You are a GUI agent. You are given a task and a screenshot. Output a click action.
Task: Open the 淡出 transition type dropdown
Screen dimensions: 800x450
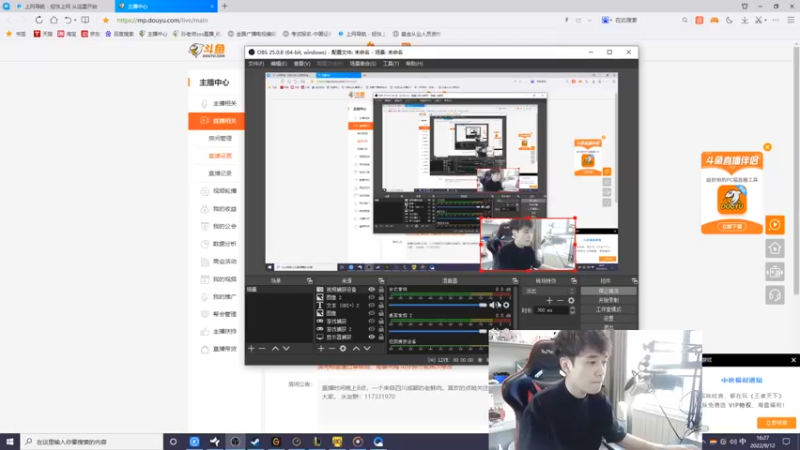(x=548, y=291)
